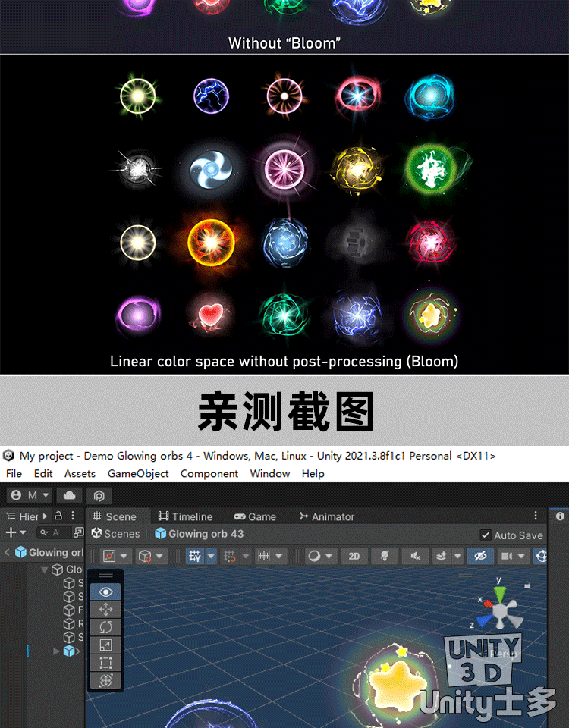
Task: Click the Hierarchy search field
Action: (x=54, y=533)
